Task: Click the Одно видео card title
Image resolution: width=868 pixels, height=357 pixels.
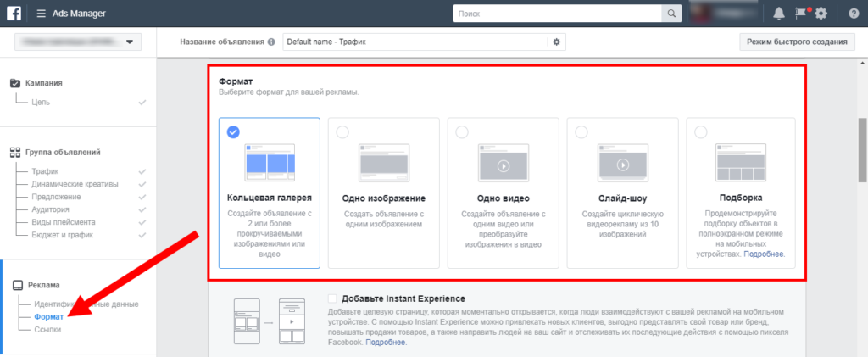Action: tap(504, 198)
